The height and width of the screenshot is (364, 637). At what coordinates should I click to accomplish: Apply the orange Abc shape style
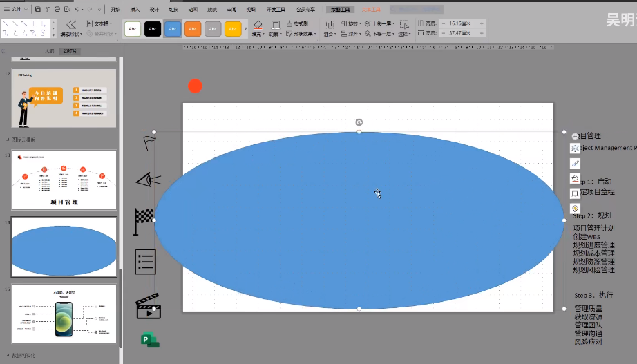coord(193,29)
